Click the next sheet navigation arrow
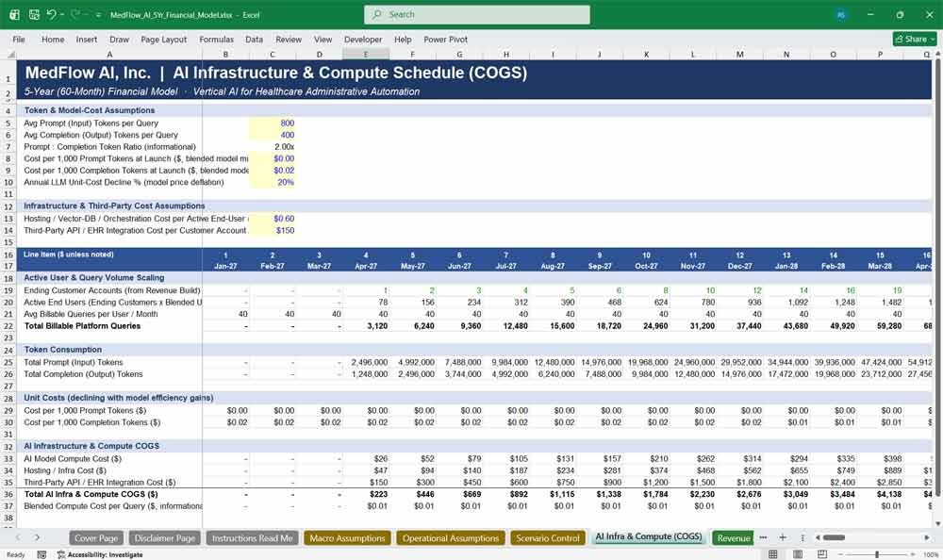Screen dimensions: 943x560 pos(38,537)
